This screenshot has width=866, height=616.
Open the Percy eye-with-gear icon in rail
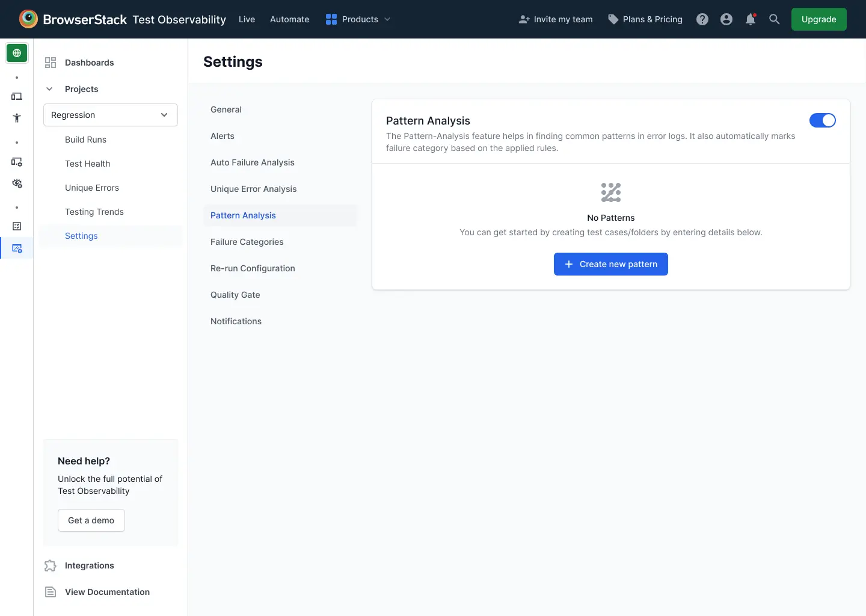pos(17,183)
